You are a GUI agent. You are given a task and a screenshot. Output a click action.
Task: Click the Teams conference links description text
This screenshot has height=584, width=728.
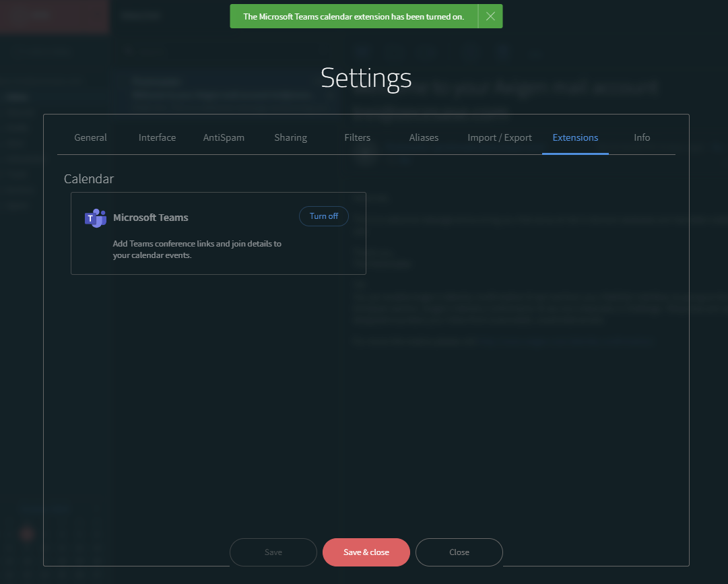pyautogui.click(x=197, y=249)
